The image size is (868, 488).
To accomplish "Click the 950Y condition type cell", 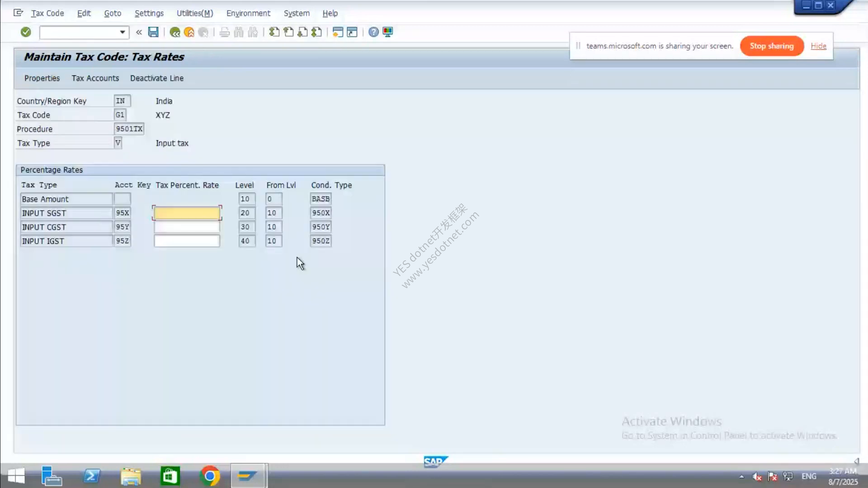I will (321, 227).
